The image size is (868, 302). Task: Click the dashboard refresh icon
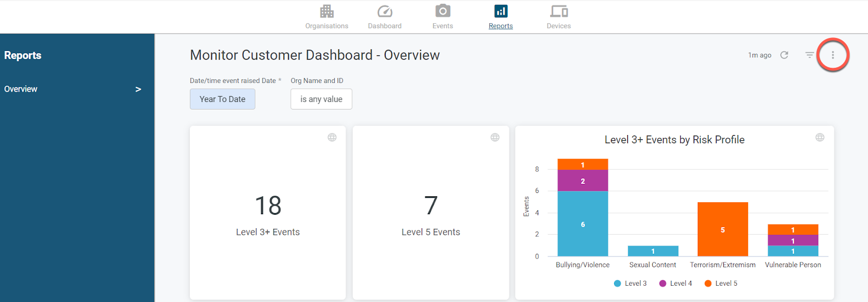[x=784, y=55]
